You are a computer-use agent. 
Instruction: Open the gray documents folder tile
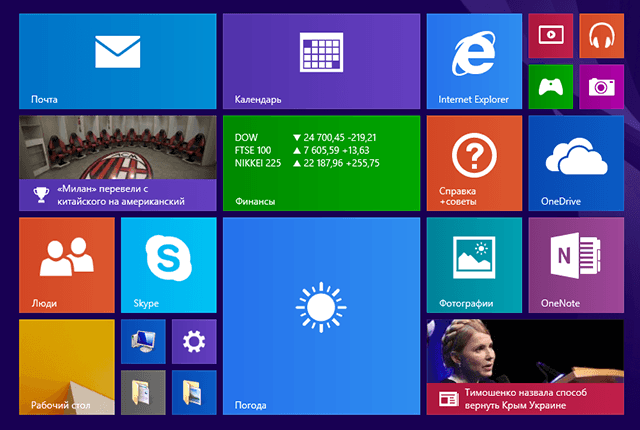pos(143,392)
